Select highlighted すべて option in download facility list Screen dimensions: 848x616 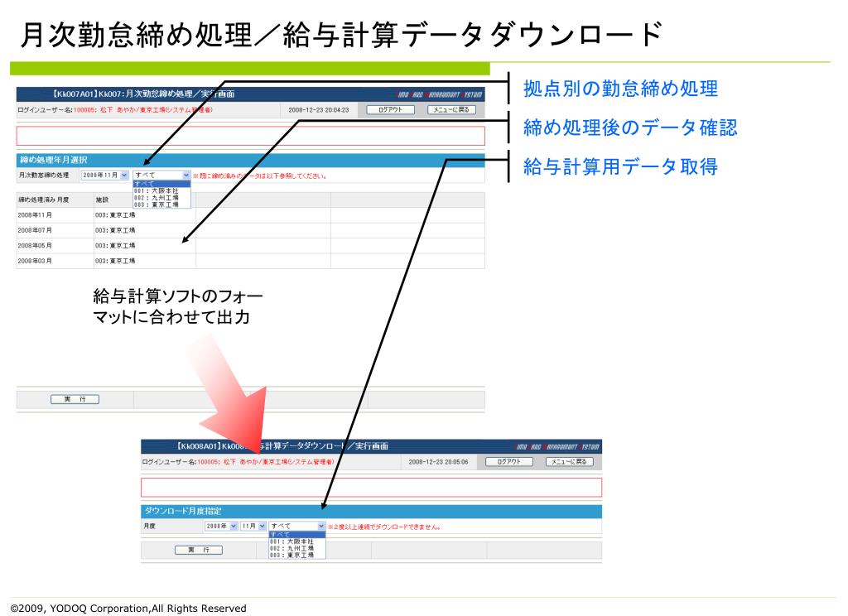pos(297,534)
